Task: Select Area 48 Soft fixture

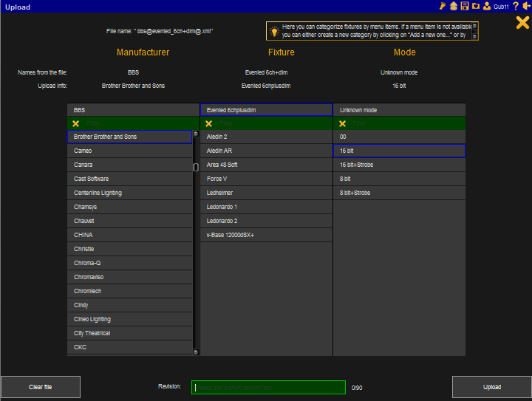Action: click(x=266, y=165)
